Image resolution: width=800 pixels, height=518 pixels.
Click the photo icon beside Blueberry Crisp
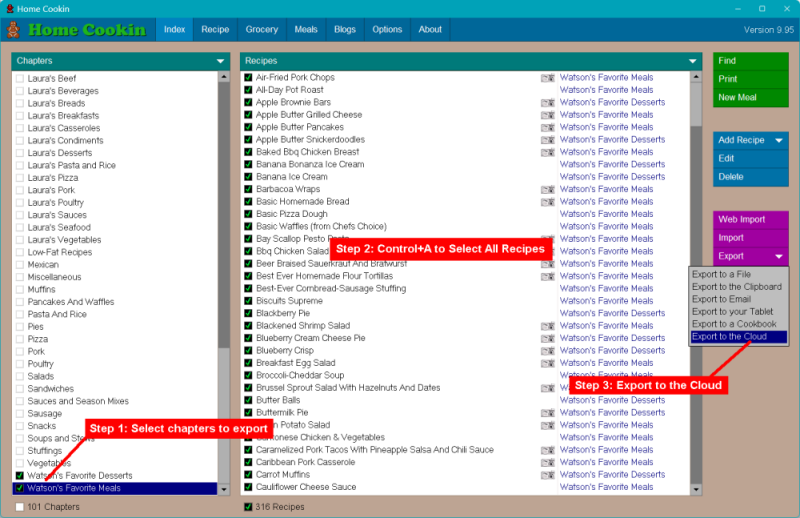point(547,351)
